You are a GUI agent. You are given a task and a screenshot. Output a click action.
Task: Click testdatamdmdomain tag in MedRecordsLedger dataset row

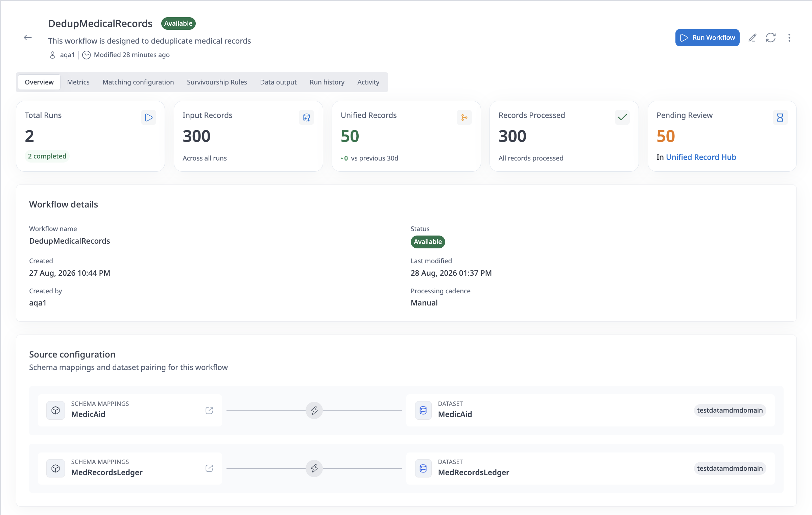click(x=730, y=468)
